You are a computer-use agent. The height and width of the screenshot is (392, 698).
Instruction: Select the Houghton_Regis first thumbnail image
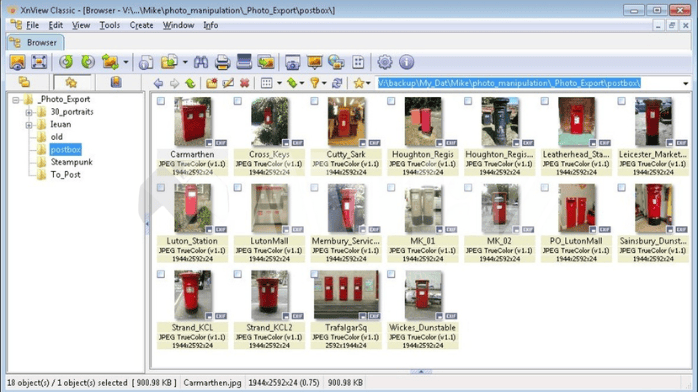pyautogui.click(x=423, y=121)
